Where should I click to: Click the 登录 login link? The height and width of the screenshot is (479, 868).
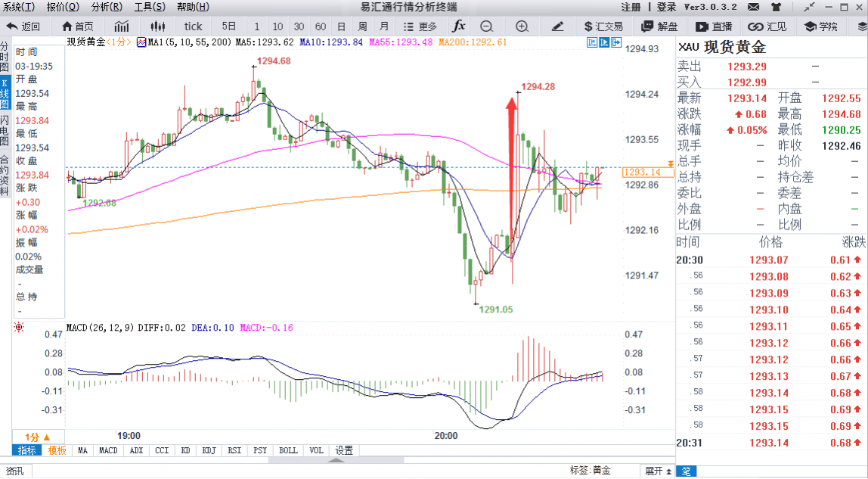coord(666,7)
